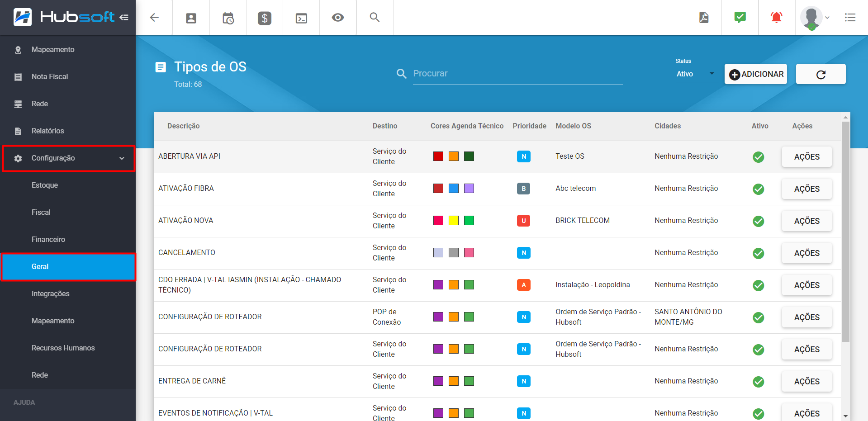The width and height of the screenshot is (868, 421).
Task: Click the table vertical scrollbar thumb
Action: [x=845, y=232]
